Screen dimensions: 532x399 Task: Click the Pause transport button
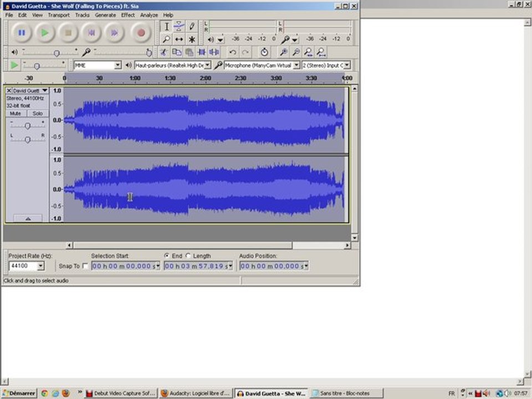pyautogui.click(x=22, y=33)
